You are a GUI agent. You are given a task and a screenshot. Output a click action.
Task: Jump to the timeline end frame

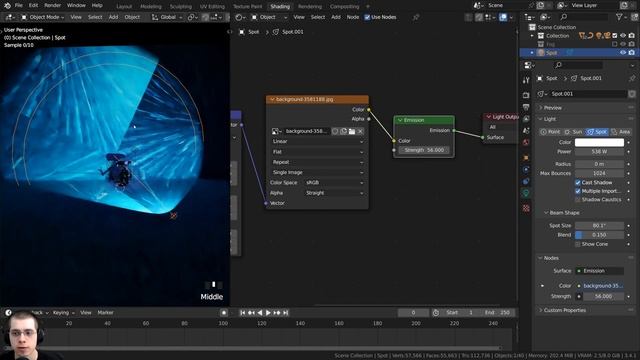[286, 313]
